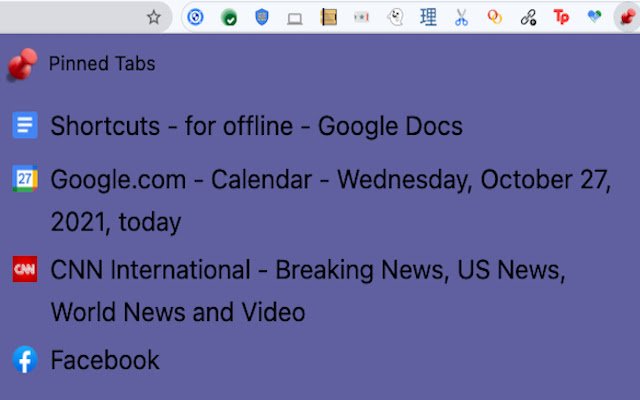The width and height of the screenshot is (640, 400).
Task: Click the Facebook logo favicon
Action: click(x=25, y=360)
